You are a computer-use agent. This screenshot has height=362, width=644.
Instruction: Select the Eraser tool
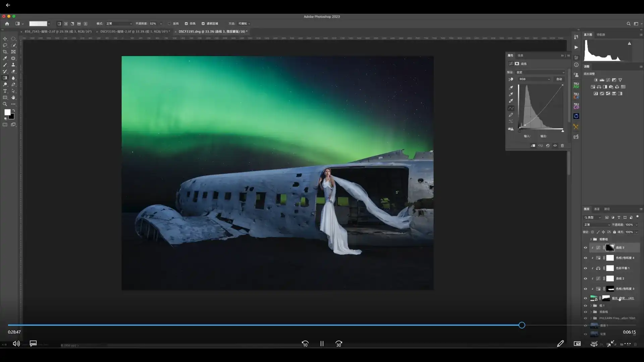[13, 71]
